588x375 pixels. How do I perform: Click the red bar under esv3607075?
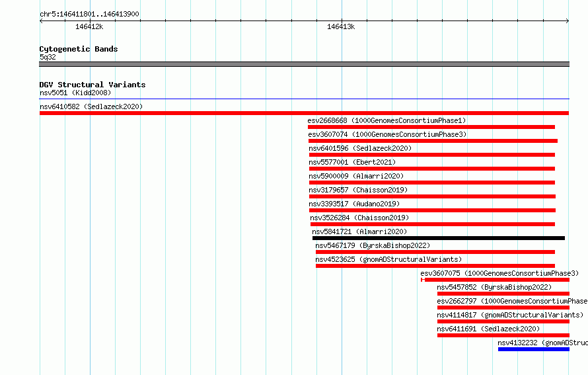pyautogui.click(x=496, y=280)
